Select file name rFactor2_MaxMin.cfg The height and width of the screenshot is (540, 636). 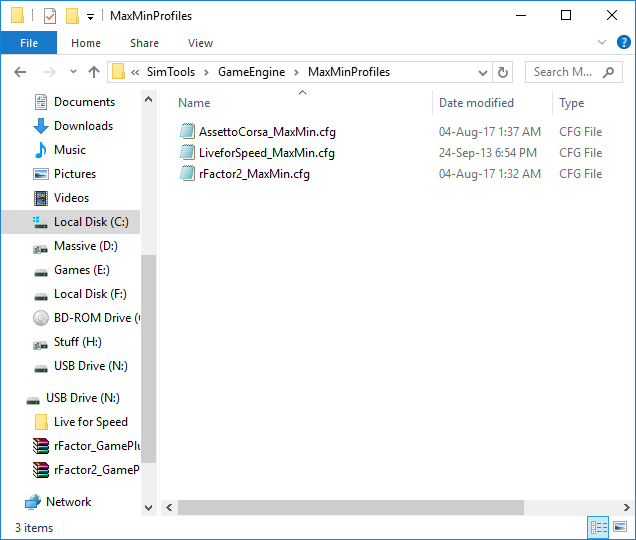pyautogui.click(x=254, y=174)
